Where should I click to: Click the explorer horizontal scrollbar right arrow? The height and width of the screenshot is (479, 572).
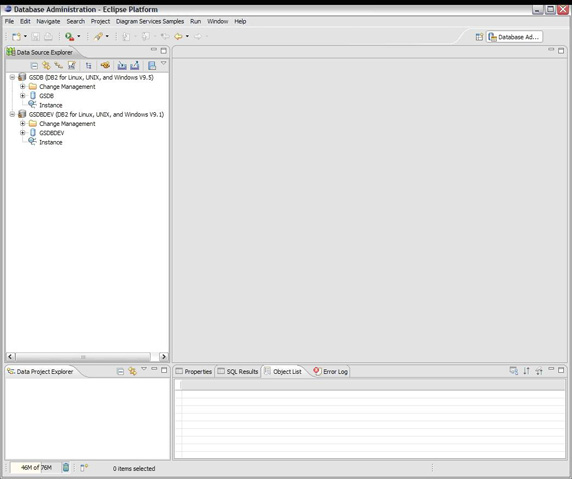(x=164, y=356)
